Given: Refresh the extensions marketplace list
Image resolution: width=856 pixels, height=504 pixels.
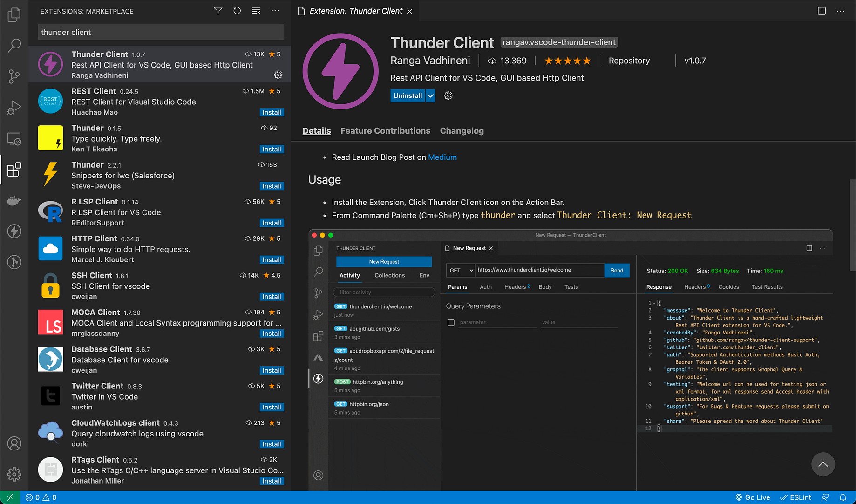Looking at the screenshot, I should pos(237,11).
